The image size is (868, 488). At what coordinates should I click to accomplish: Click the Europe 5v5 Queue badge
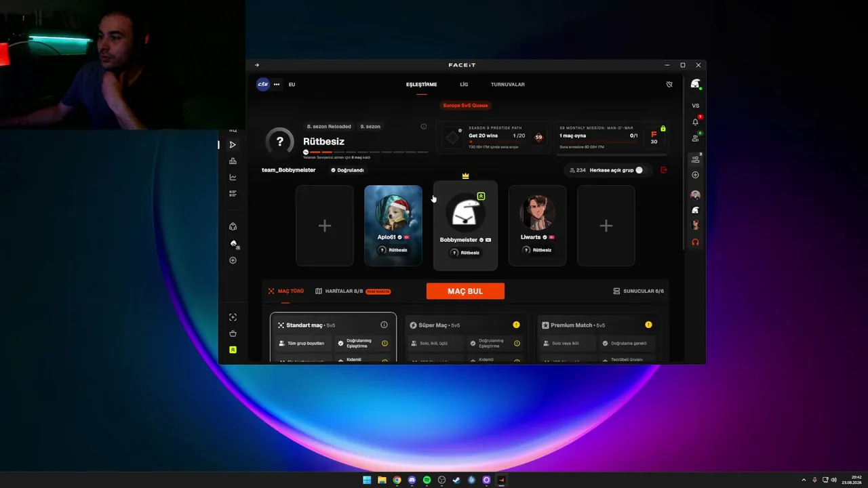point(465,105)
